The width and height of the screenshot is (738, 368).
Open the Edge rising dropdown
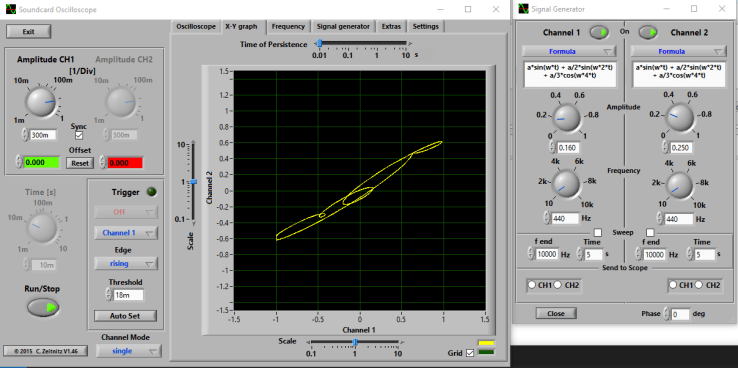pyautogui.click(x=126, y=264)
